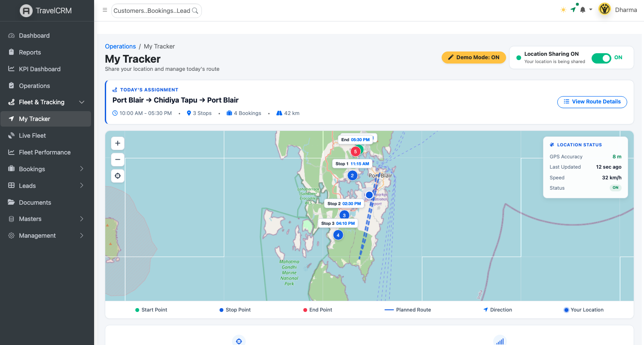This screenshot has width=644, height=345.
Task: Click the green location arrow in header
Action: click(573, 9)
